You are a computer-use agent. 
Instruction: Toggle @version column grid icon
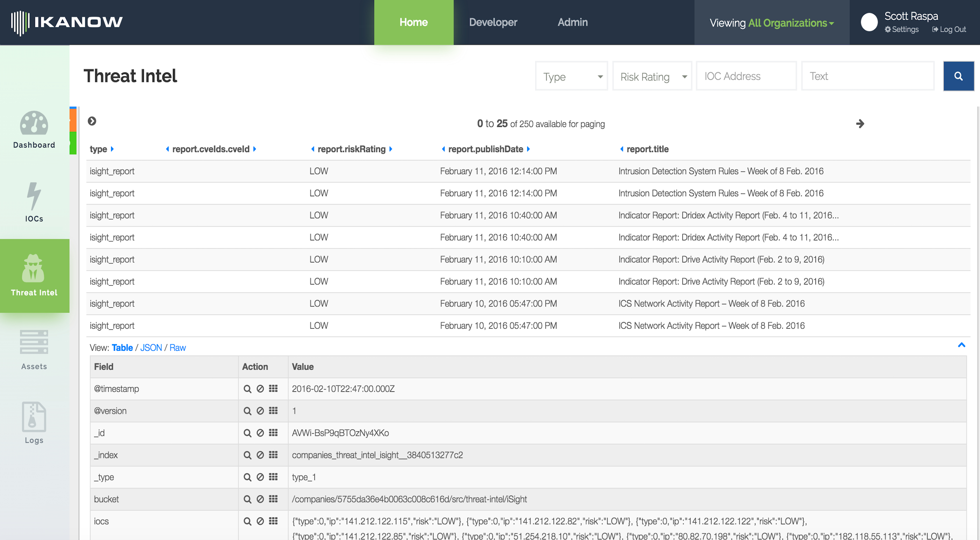pyautogui.click(x=273, y=410)
